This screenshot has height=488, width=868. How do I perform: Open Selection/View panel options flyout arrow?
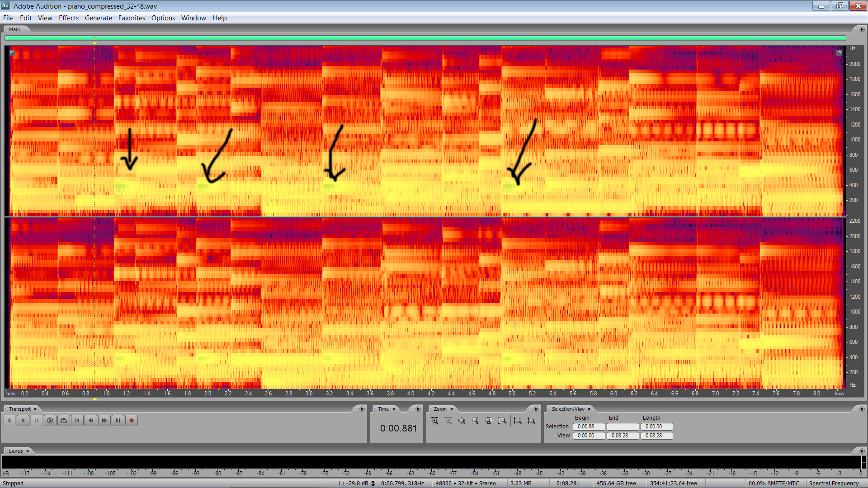coord(862,409)
